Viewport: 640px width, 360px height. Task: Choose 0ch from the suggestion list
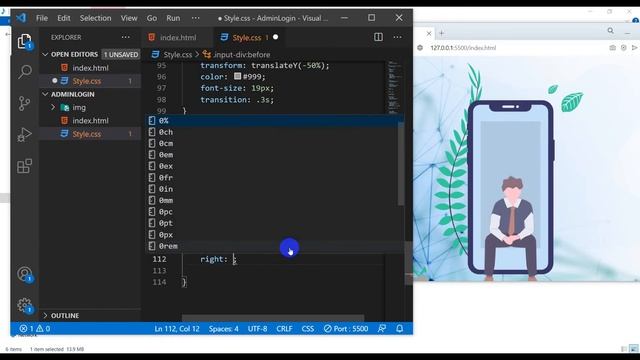[x=272, y=132]
